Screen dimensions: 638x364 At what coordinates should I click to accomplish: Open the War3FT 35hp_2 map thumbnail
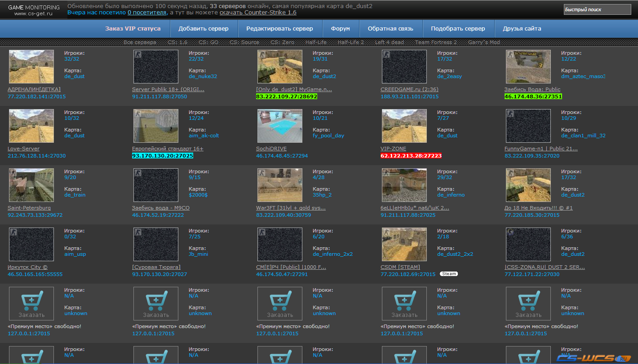click(280, 185)
